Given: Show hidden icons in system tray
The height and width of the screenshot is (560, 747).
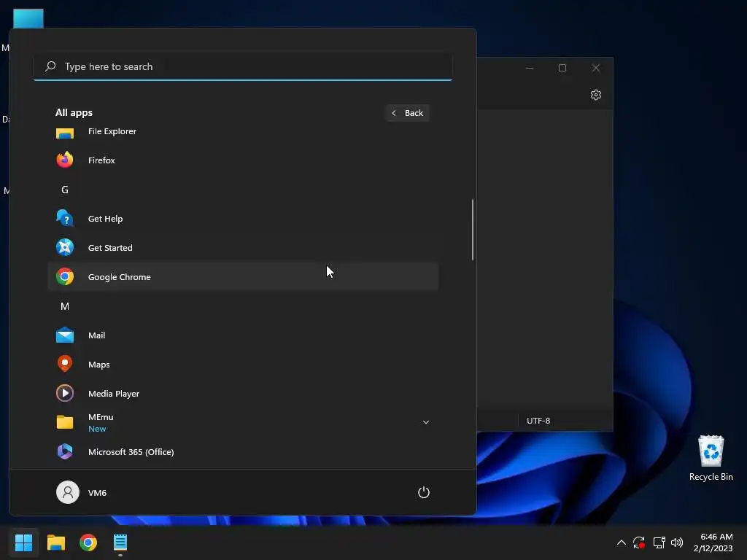Looking at the screenshot, I should pyautogui.click(x=622, y=542).
